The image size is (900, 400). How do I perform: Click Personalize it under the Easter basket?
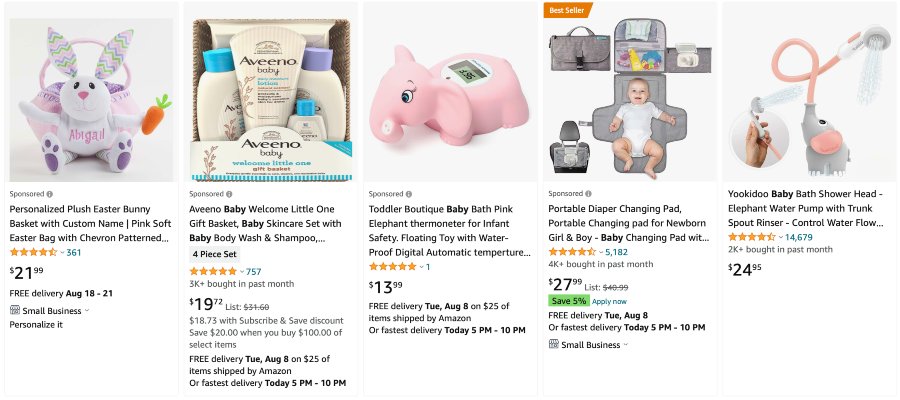coord(36,324)
